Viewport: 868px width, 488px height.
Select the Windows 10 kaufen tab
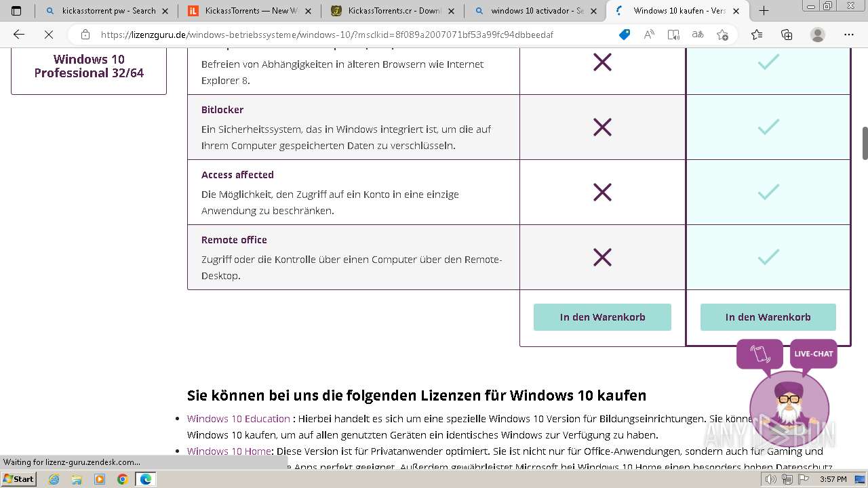tap(678, 11)
